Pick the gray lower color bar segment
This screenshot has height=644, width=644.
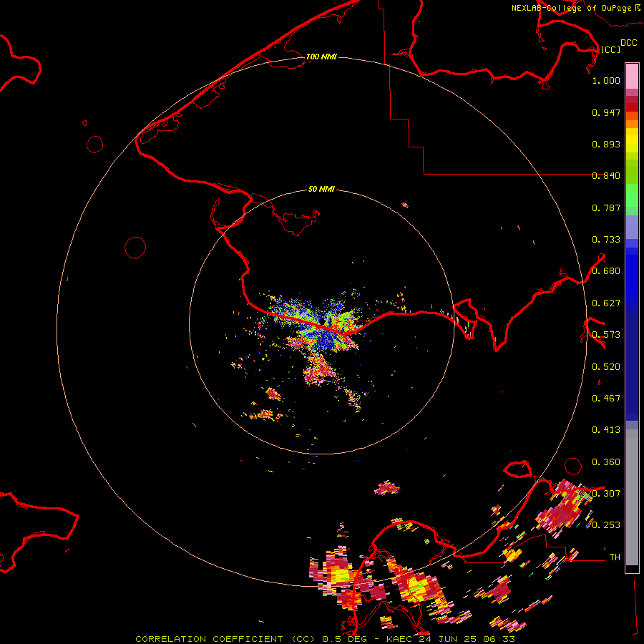pyautogui.click(x=632, y=501)
